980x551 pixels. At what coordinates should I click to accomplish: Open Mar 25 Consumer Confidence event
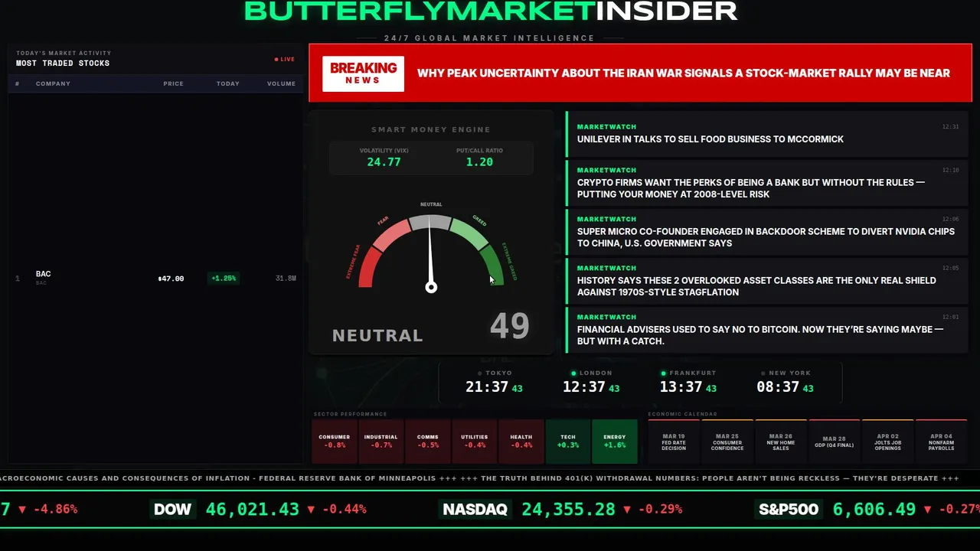click(727, 442)
